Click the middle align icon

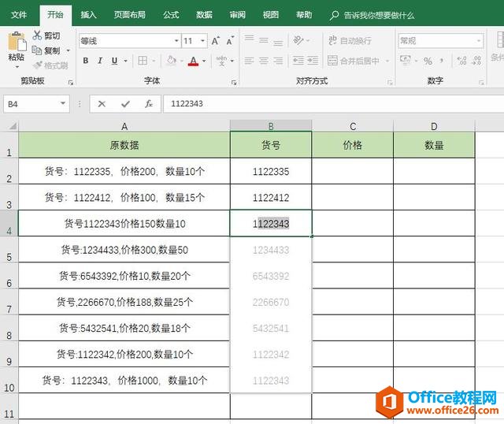pyautogui.click(x=264, y=40)
